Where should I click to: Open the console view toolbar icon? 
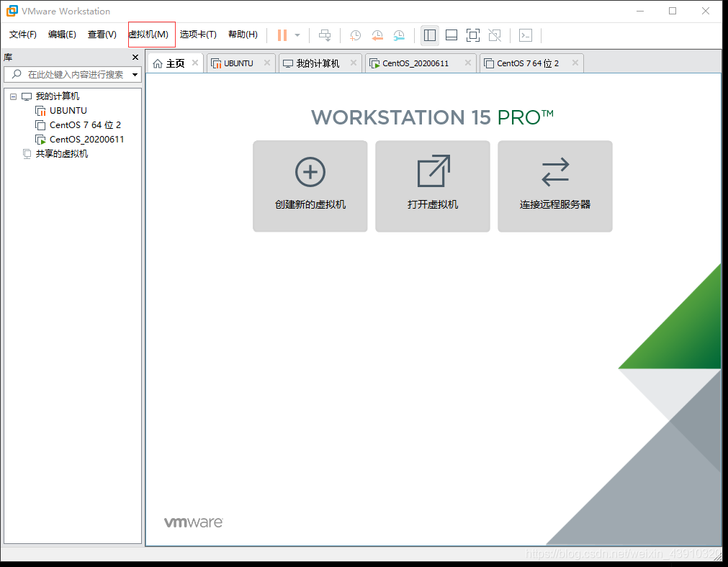526,35
